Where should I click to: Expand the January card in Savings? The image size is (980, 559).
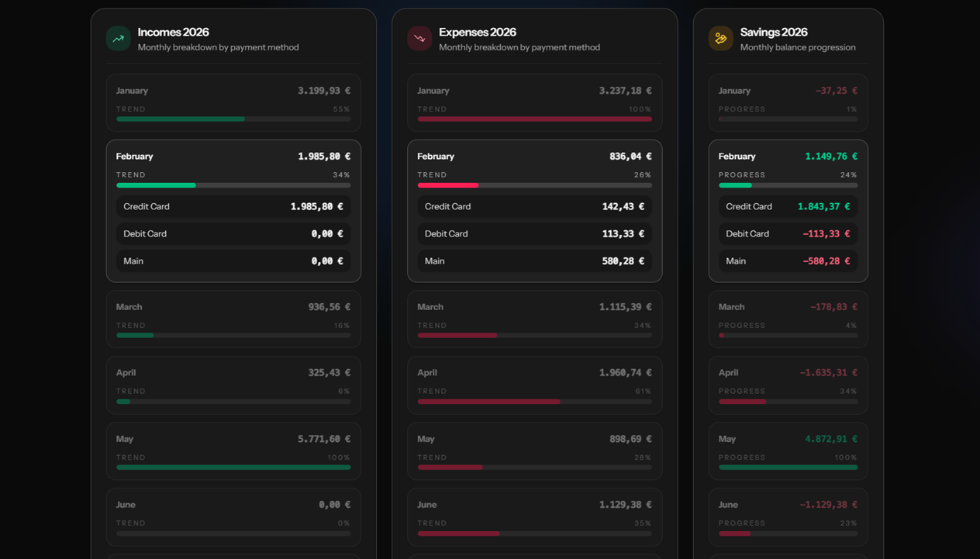coord(788,103)
